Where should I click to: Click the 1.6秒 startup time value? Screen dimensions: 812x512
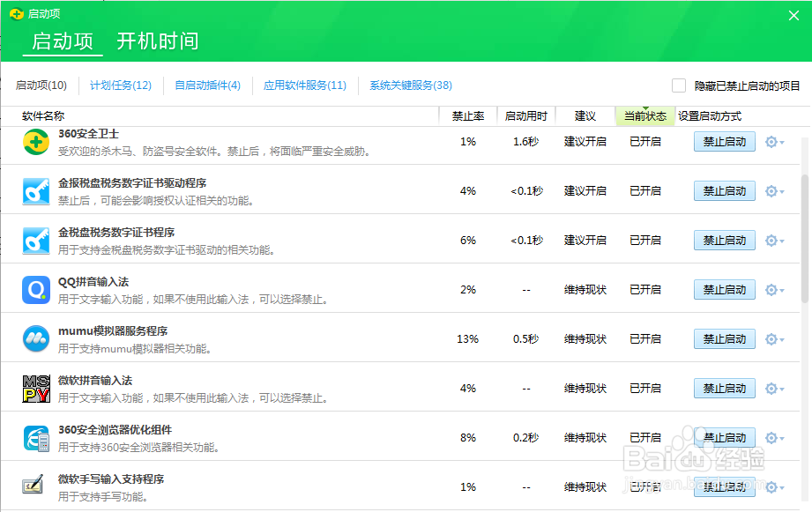click(526, 142)
